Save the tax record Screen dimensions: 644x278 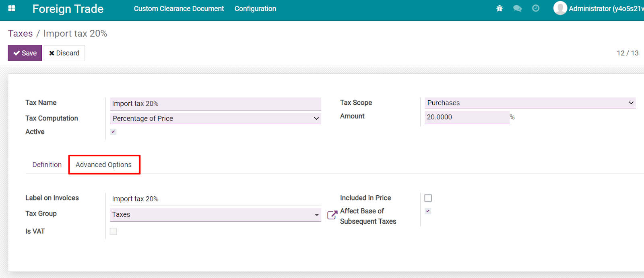point(25,53)
